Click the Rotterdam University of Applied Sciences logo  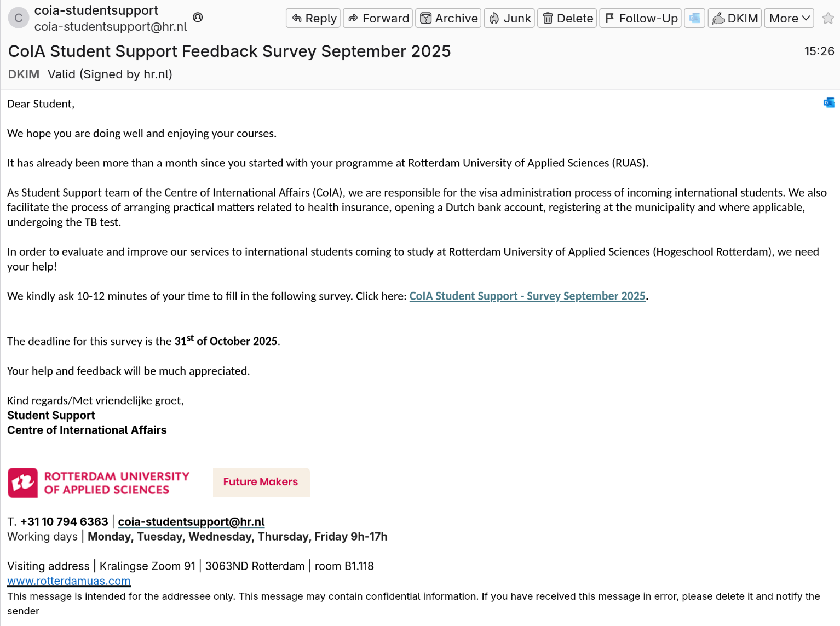99,483
